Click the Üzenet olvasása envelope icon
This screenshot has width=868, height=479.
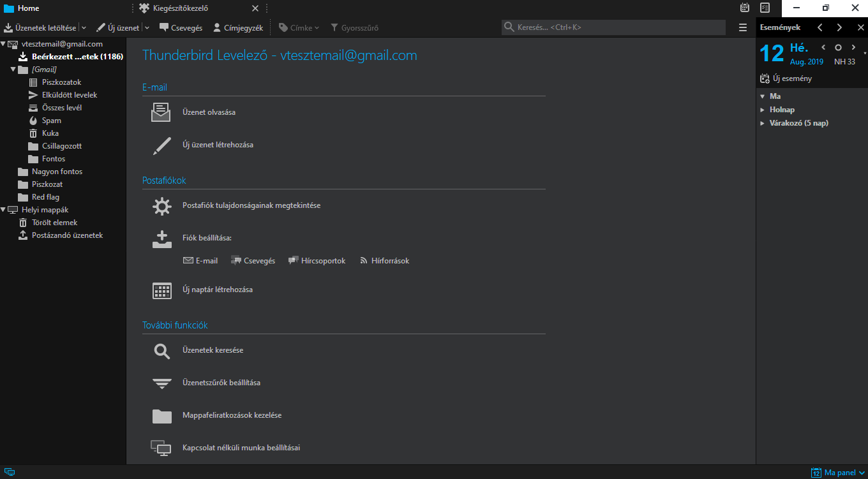161,112
